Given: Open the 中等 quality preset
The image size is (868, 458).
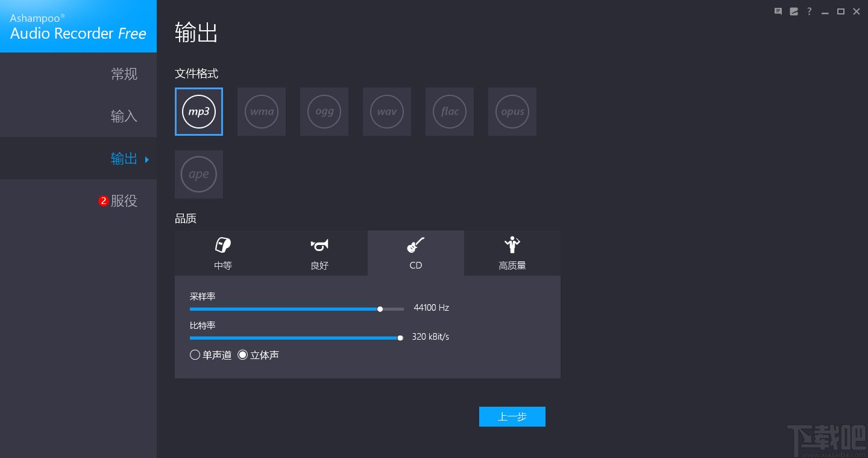Looking at the screenshot, I should point(222,253).
